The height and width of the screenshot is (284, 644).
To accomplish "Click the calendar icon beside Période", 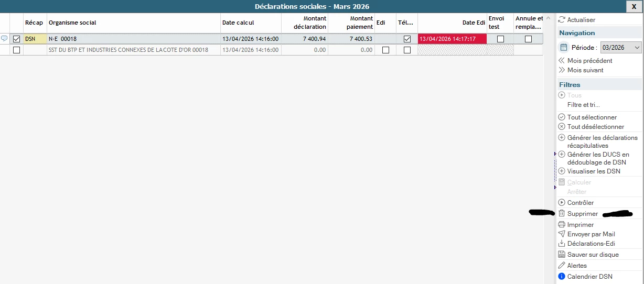I will 564,47.
